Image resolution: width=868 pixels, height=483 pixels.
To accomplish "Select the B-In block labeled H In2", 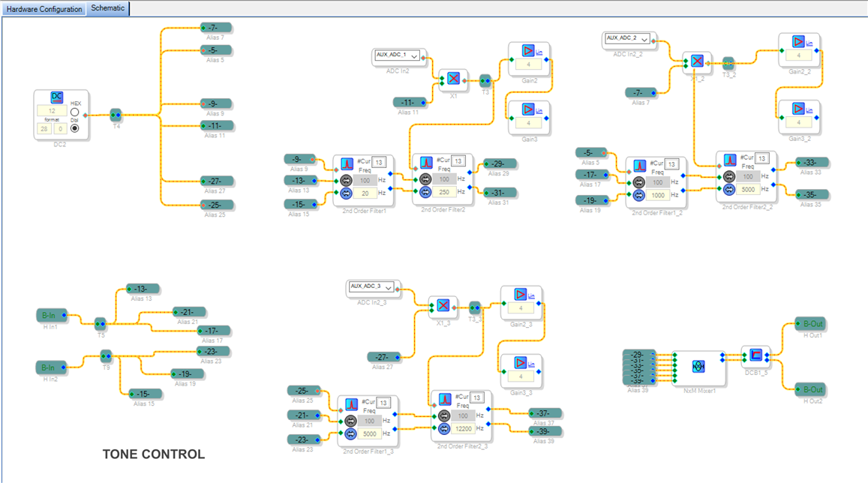I will coord(52,367).
